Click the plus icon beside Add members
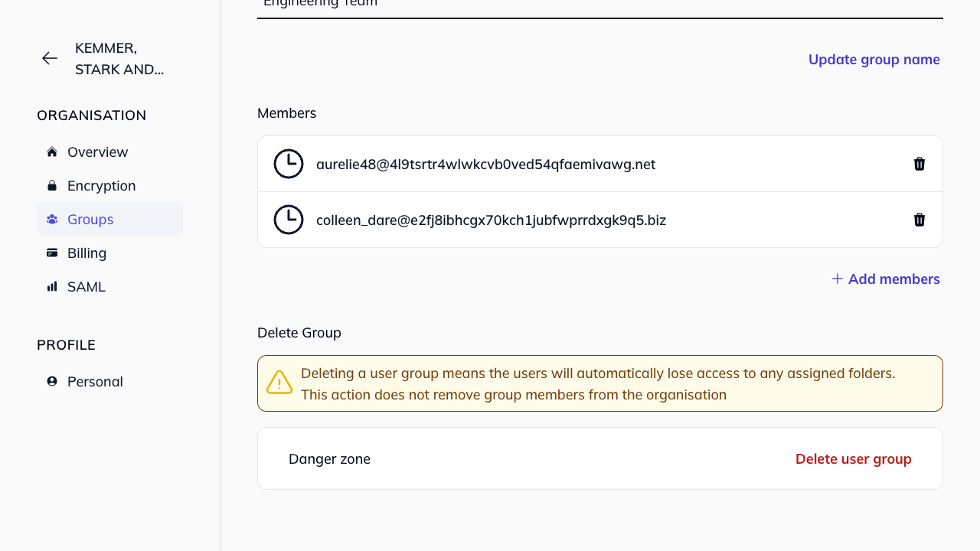Viewport: 980px width, 551px height. pyautogui.click(x=837, y=279)
